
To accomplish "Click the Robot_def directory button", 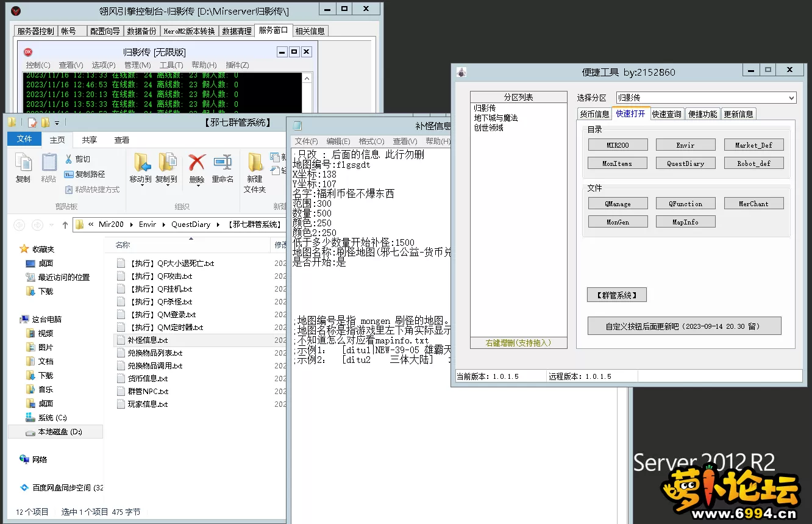I will pyautogui.click(x=753, y=163).
